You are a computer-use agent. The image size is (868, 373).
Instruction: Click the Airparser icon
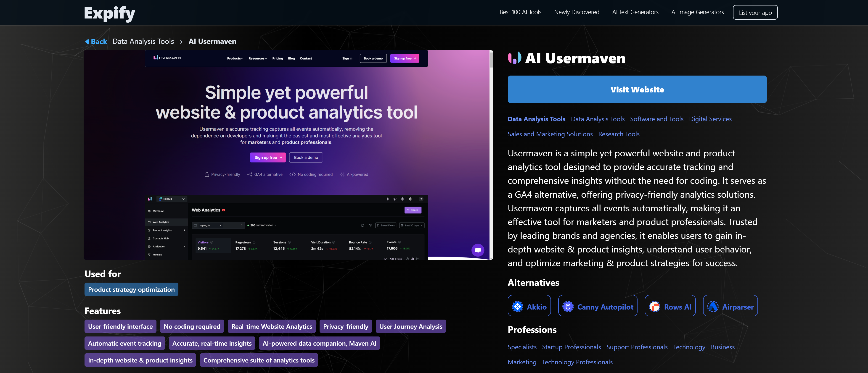click(713, 307)
